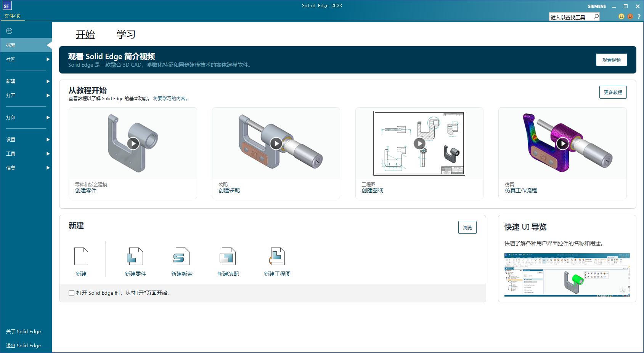Click the 观看视频 button
644x353 pixels.
[612, 60]
